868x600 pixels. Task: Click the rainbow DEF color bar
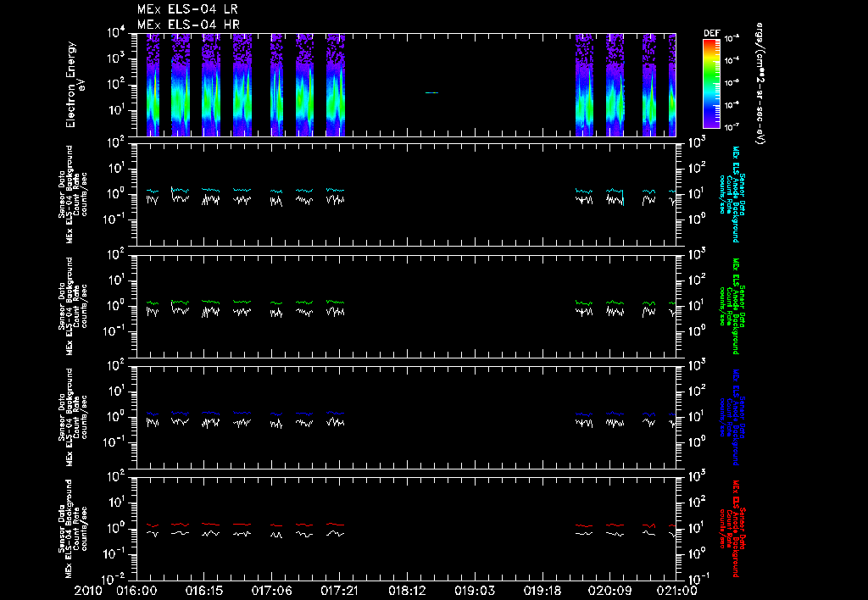[x=711, y=84]
